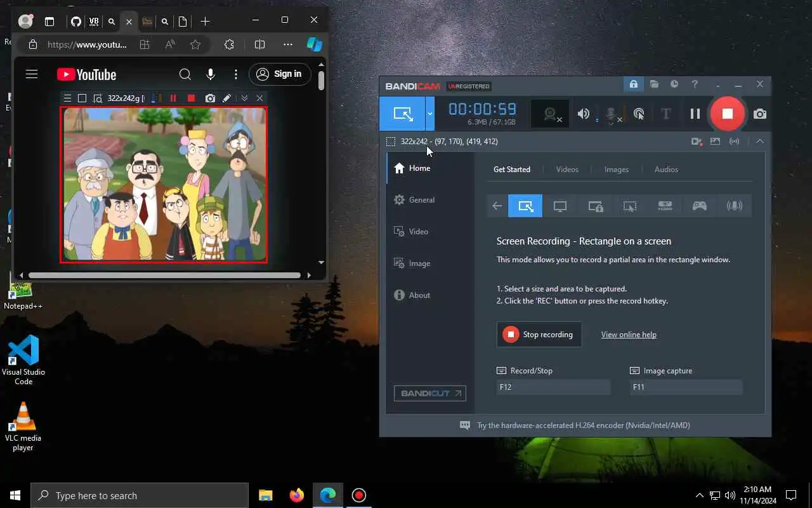Screen dimensions: 812x508
Task: Select specific window recording mode icon
Action: tap(595, 206)
